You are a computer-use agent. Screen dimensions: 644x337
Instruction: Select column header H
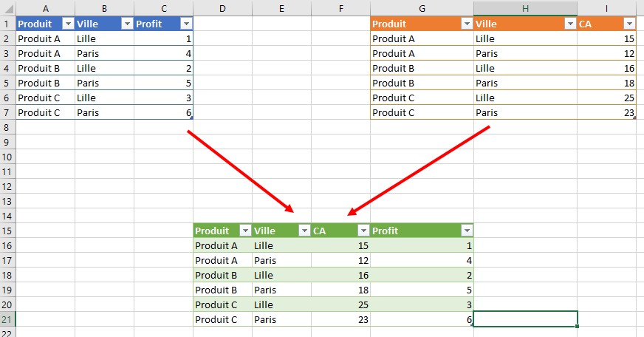pyautogui.click(x=525, y=8)
